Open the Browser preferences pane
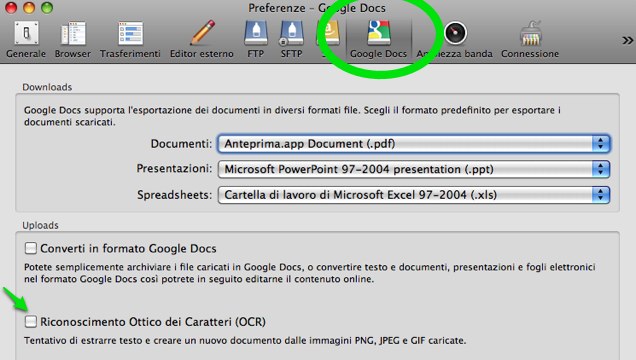The width and height of the screenshot is (636, 360). coord(73,40)
